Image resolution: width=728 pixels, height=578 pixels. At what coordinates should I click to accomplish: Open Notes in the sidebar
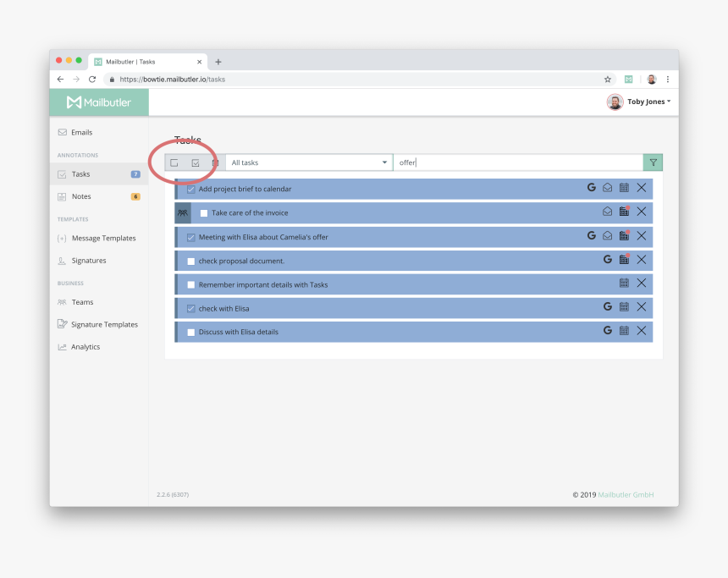click(x=99, y=196)
